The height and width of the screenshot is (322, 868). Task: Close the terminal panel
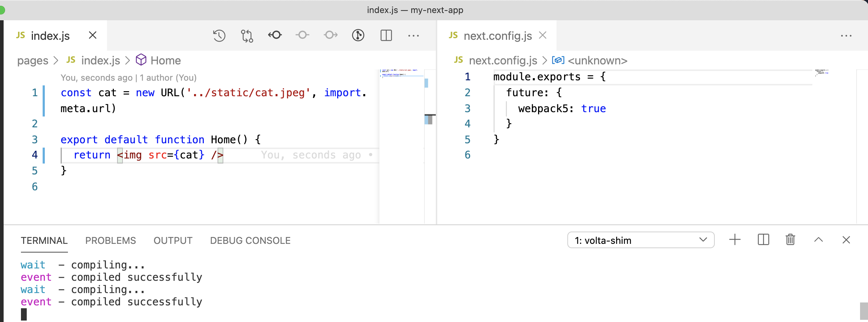(x=846, y=240)
